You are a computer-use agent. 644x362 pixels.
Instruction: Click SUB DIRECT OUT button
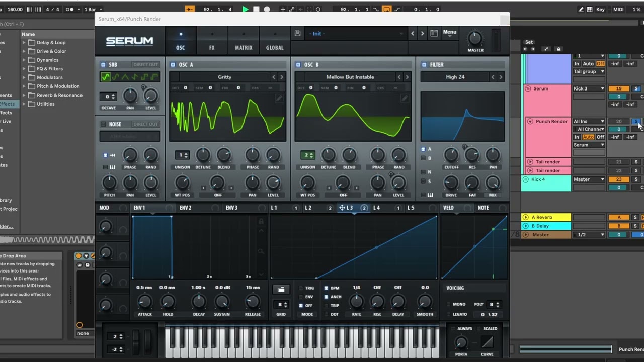pos(146,65)
